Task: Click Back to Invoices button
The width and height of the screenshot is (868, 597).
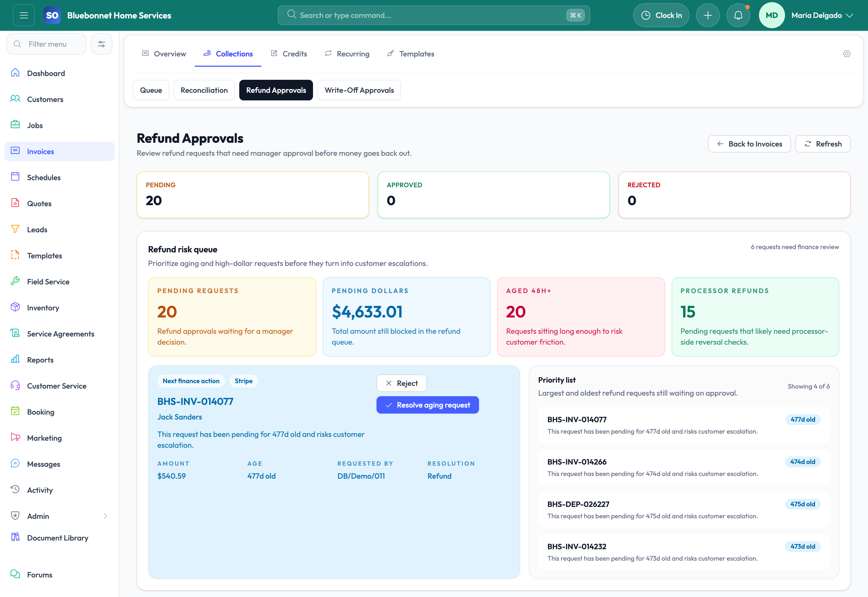Action: [x=749, y=144]
